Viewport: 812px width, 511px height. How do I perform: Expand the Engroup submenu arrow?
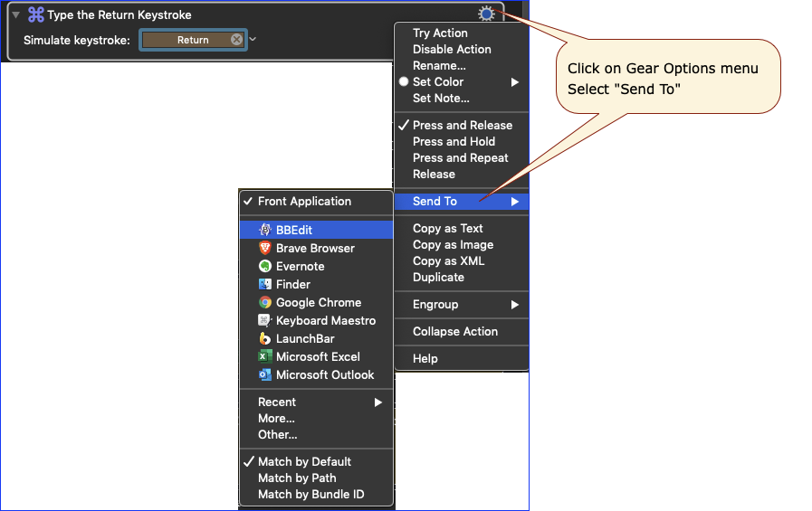pos(515,304)
